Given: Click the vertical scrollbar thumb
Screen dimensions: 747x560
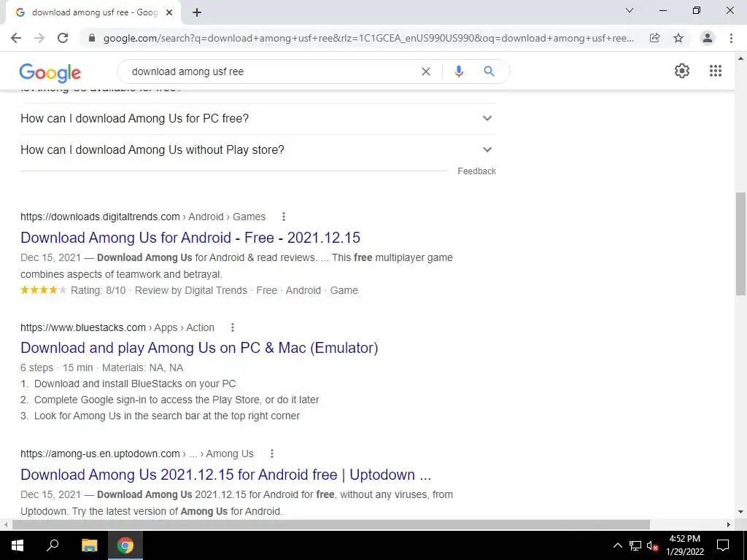Looking at the screenshot, I should (740, 244).
